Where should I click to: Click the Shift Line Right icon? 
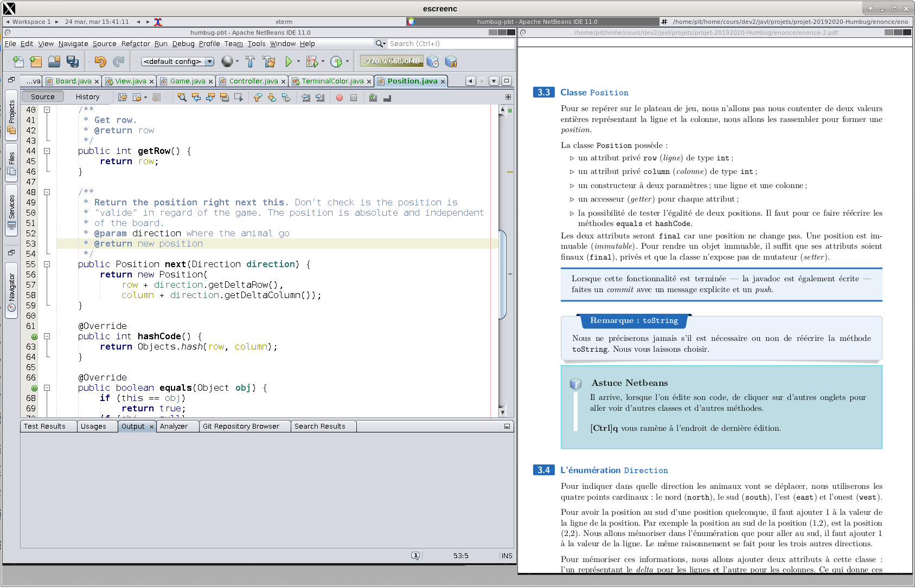click(320, 97)
